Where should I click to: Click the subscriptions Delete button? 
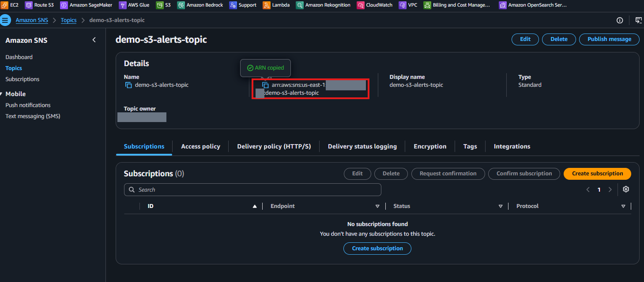391,174
